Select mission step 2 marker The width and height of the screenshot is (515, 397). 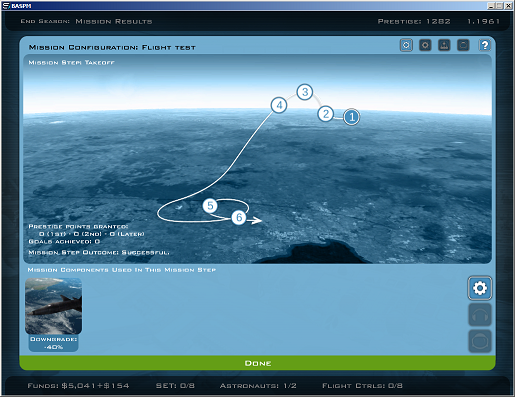[326, 114]
